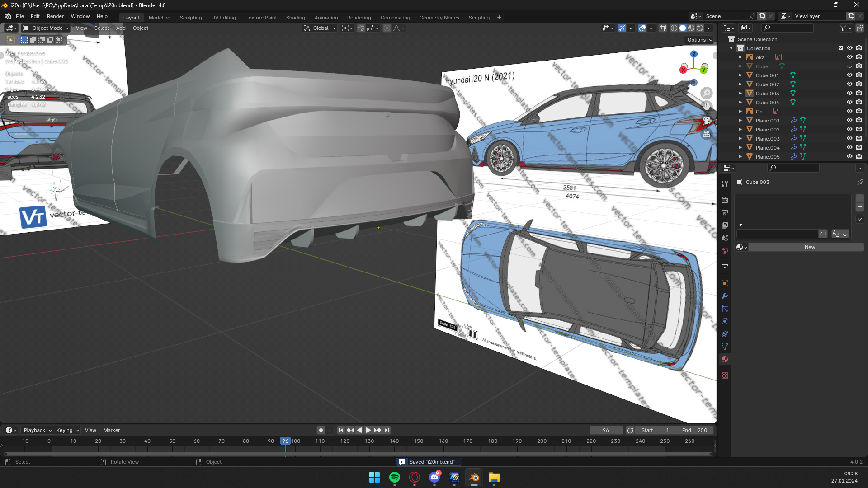
Task: Open Render properties tab icon
Action: tap(725, 200)
